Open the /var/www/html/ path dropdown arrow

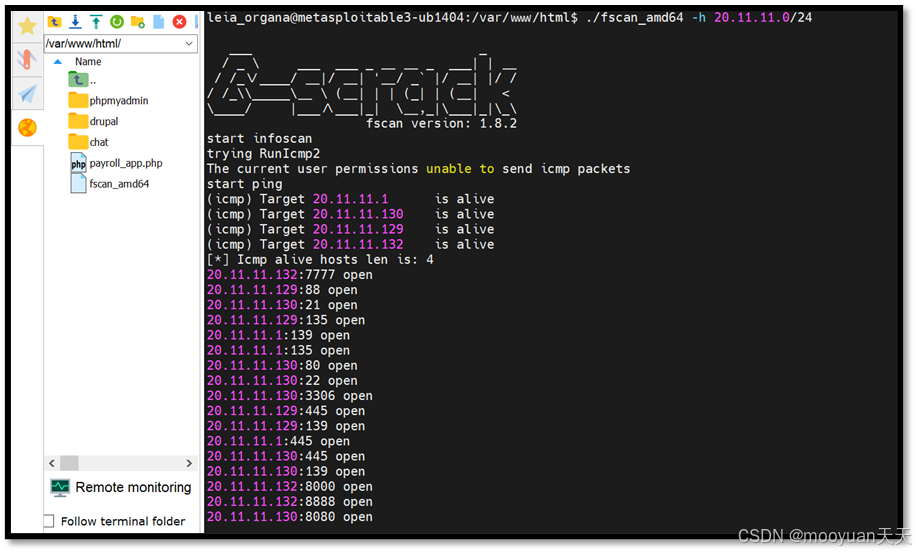[x=189, y=43]
